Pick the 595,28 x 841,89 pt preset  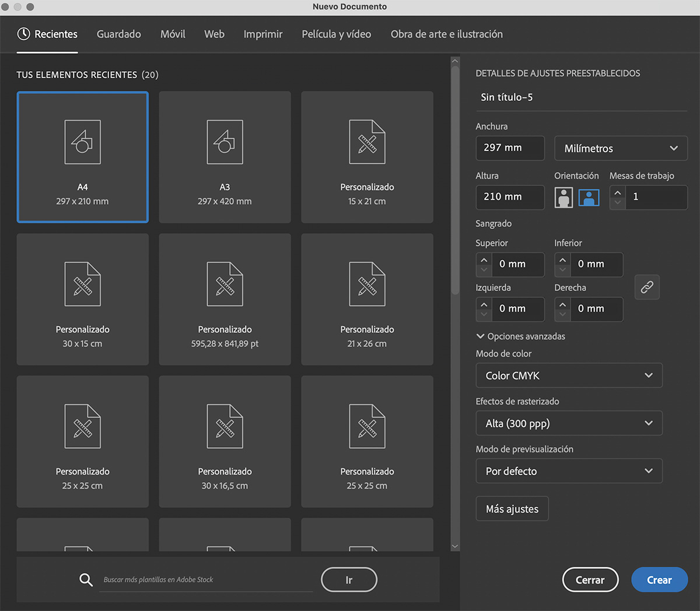[x=225, y=299]
